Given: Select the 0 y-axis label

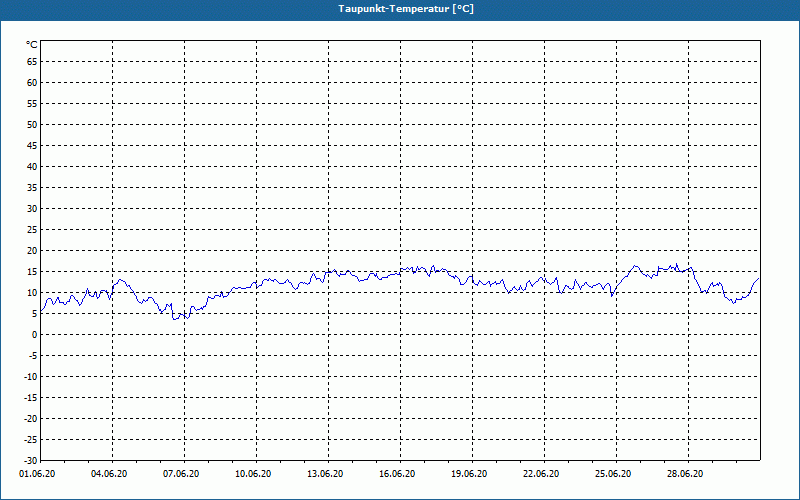Looking at the screenshot, I should (x=35, y=335).
